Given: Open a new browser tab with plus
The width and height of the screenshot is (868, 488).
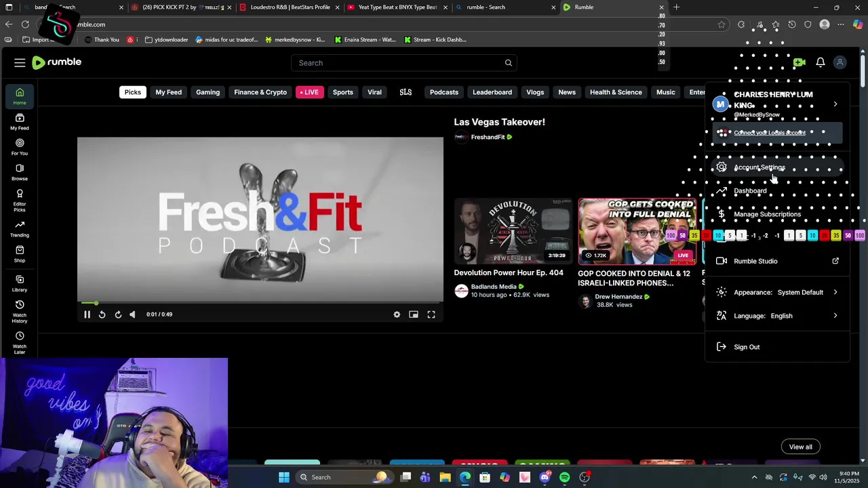Looking at the screenshot, I should coord(676,7).
